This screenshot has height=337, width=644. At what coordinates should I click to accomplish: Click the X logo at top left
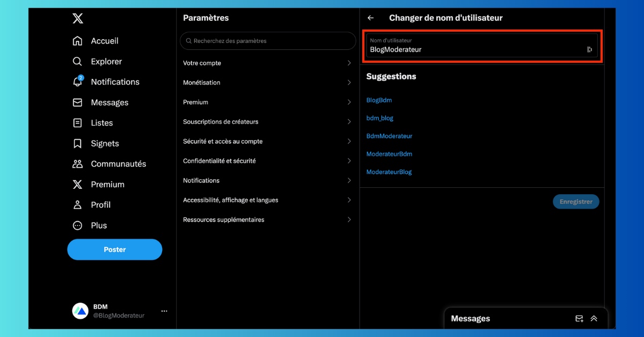pyautogui.click(x=78, y=19)
